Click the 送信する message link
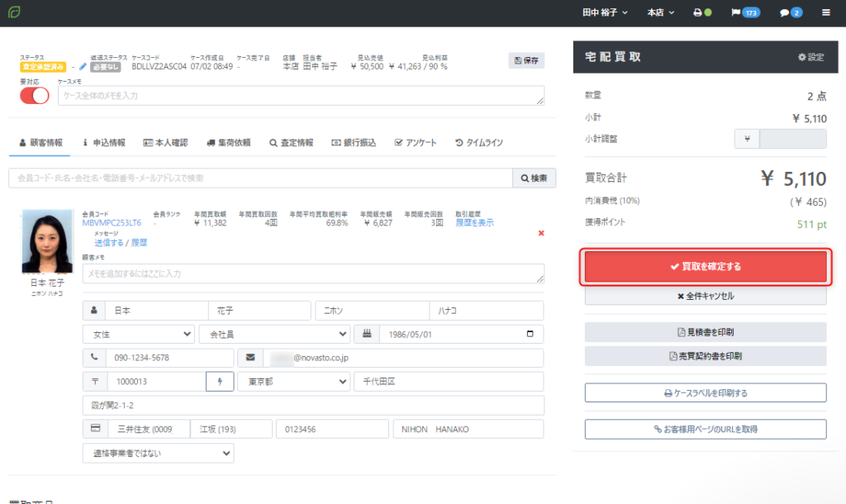The width and height of the screenshot is (846, 504). (x=109, y=243)
